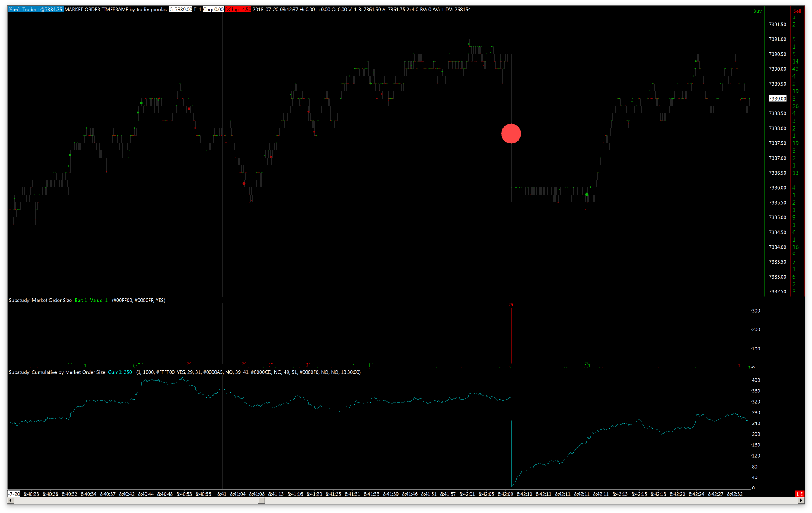Click the 7386.00 price scale label
The width and height of the screenshot is (812, 513).
(778, 187)
